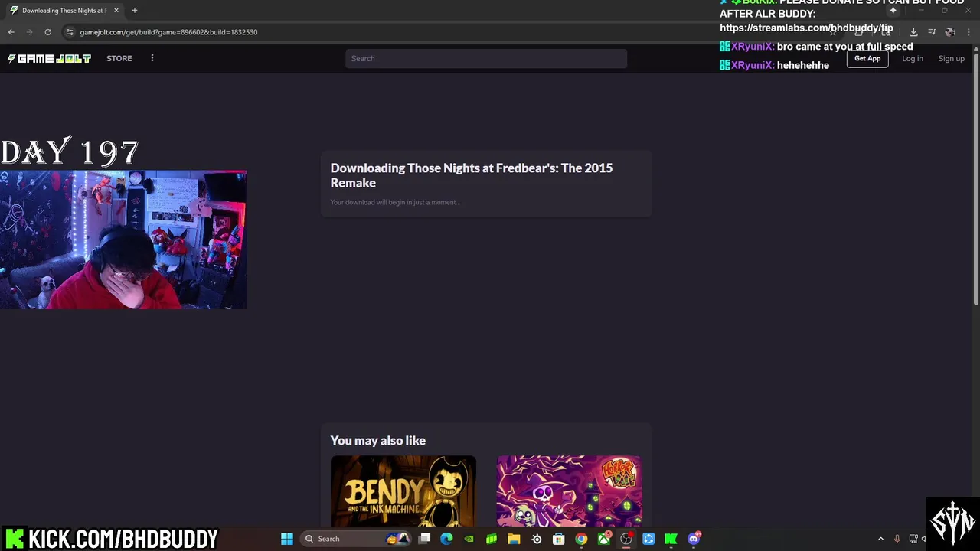Screen dimensions: 980x551
Task: Open the Chrome three-dot menu
Action: [969, 32]
